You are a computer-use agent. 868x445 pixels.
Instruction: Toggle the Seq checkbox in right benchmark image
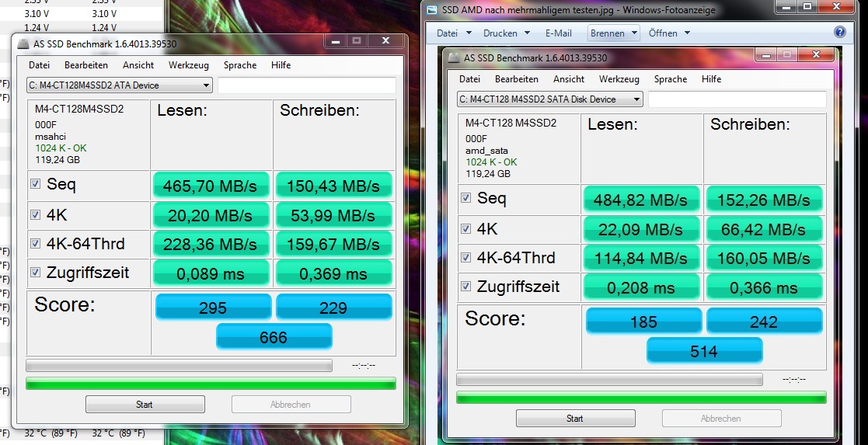(x=465, y=197)
